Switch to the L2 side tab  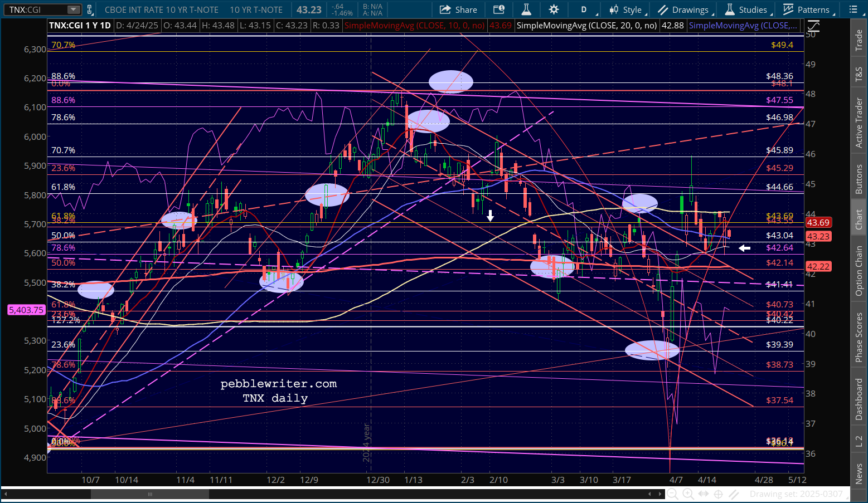(859, 441)
